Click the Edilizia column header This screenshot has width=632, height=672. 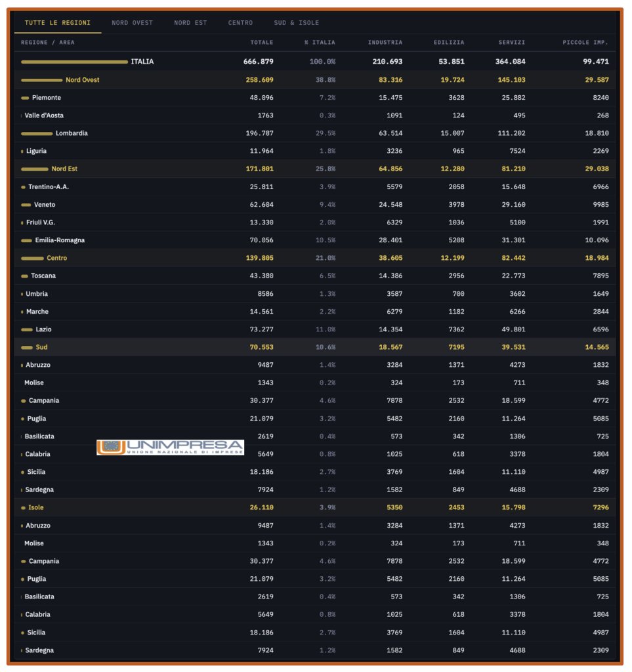tap(449, 43)
